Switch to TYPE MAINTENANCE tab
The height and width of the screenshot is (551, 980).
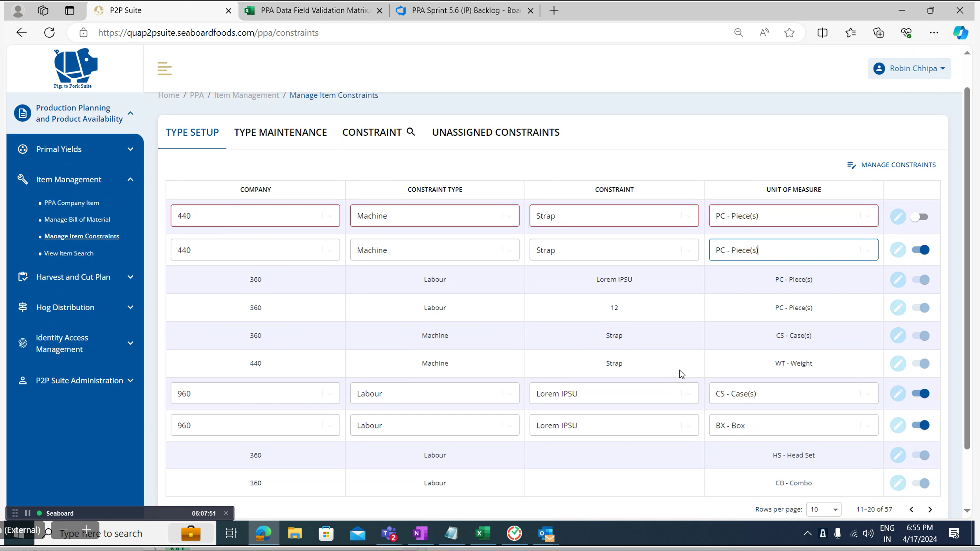pos(280,132)
